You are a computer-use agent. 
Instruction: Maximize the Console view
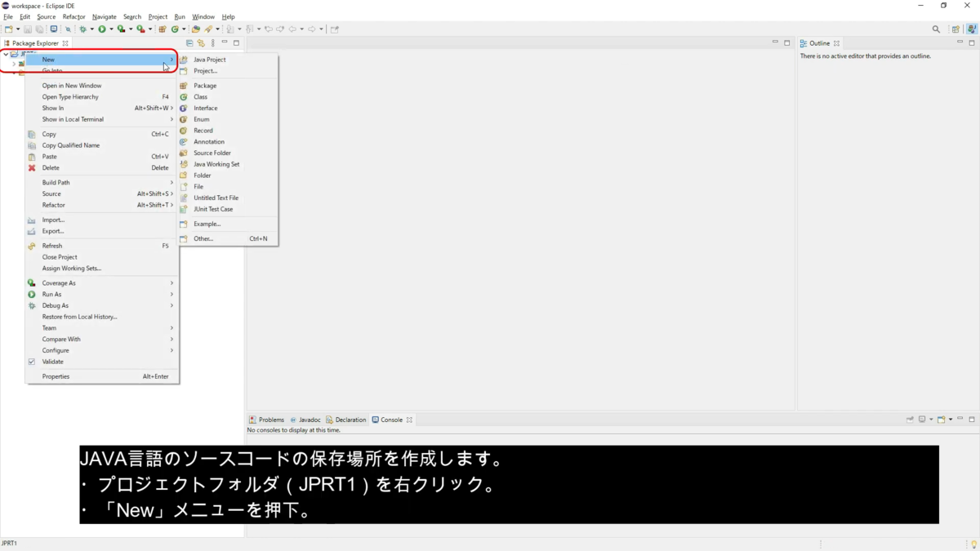[x=972, y=419]
